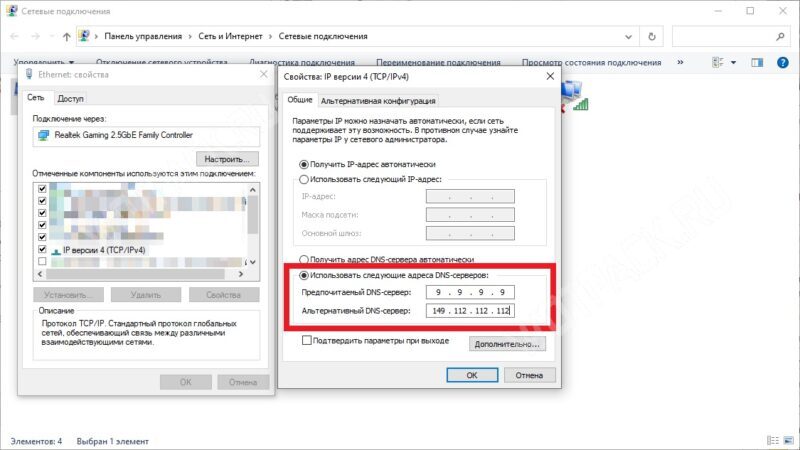
Task: Toggle the first component checkbox in list
Action: coord(42,189)
